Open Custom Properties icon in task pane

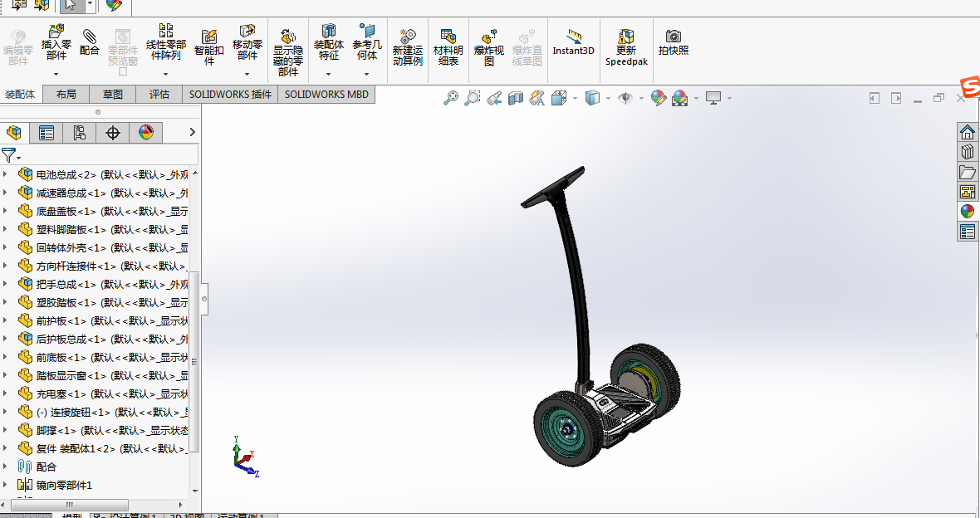[x=968, y=232]
